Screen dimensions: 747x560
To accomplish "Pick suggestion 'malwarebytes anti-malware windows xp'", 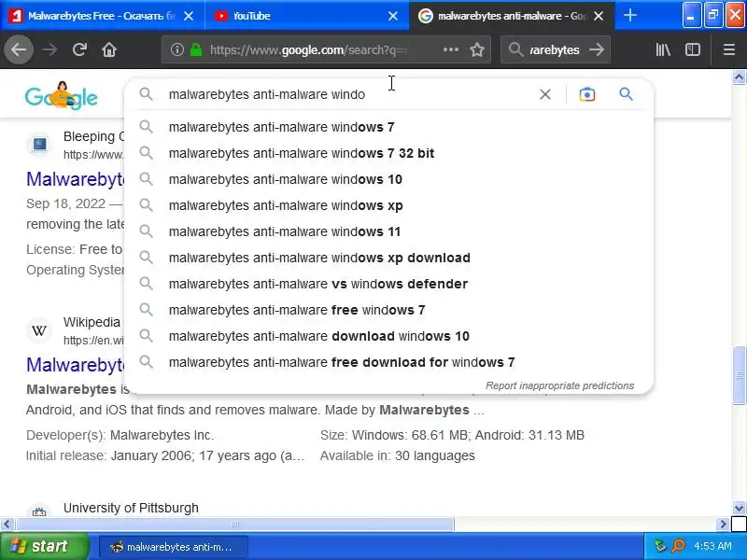I will pyautogui.click(x=388, y=205).
